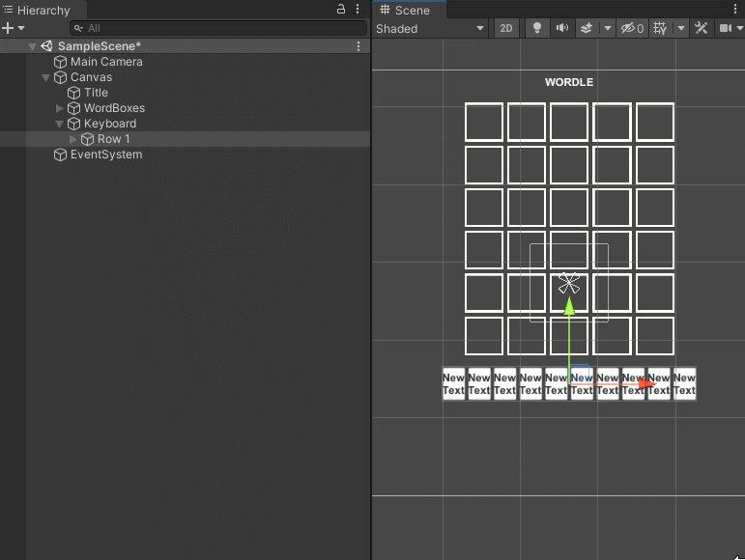Open the Shaded draw mode dropdown
This screenshot has height=560, width=745.
[x=430, y=28]
